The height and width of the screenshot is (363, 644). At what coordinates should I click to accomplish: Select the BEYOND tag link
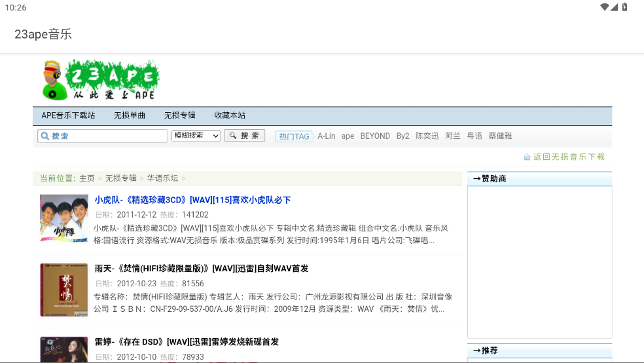point(375,136)
